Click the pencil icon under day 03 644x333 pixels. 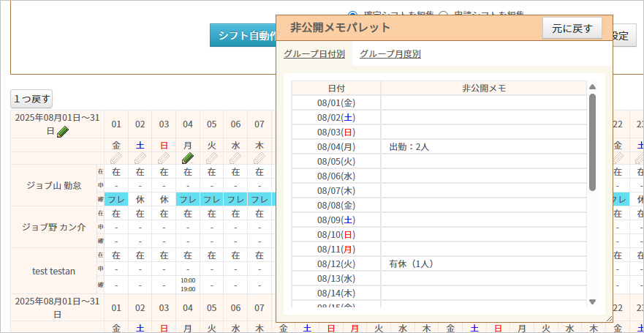(x=164, y=158)
